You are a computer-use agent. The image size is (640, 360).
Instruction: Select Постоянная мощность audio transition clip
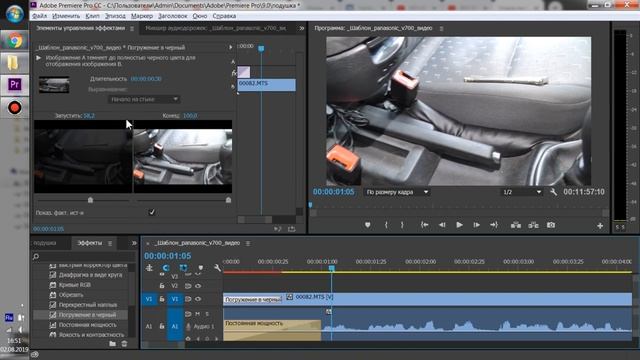coord(272,330)
